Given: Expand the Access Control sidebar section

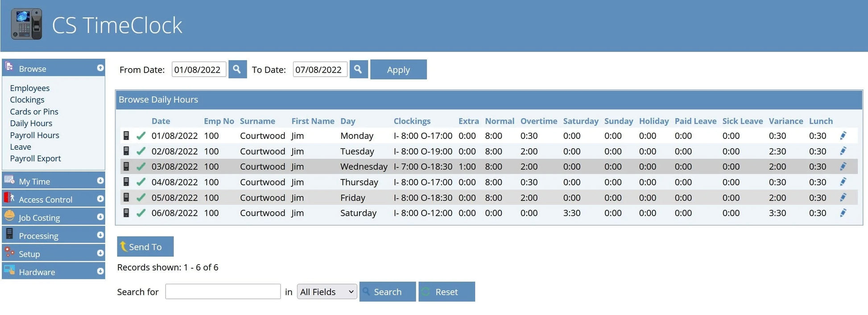Looking at the screenshot, I should [x=100, y=199].
